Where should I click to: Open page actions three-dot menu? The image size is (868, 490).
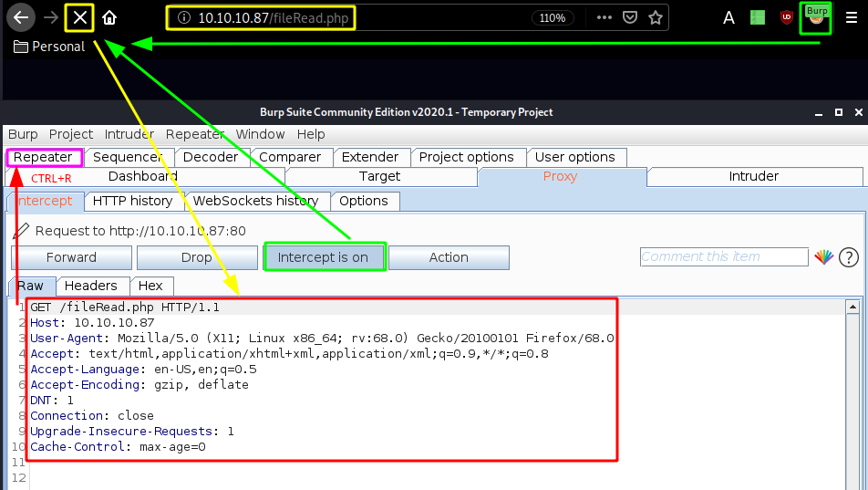pos(604,17)
